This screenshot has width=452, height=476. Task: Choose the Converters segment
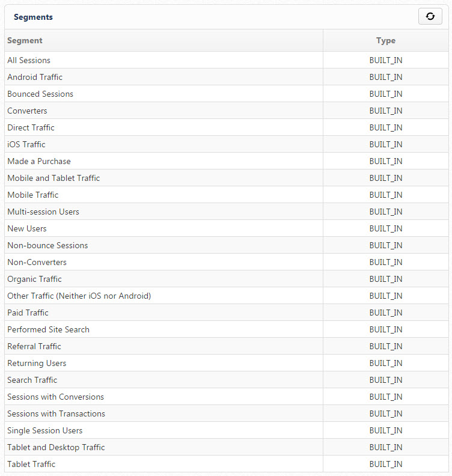click(27, 111)
